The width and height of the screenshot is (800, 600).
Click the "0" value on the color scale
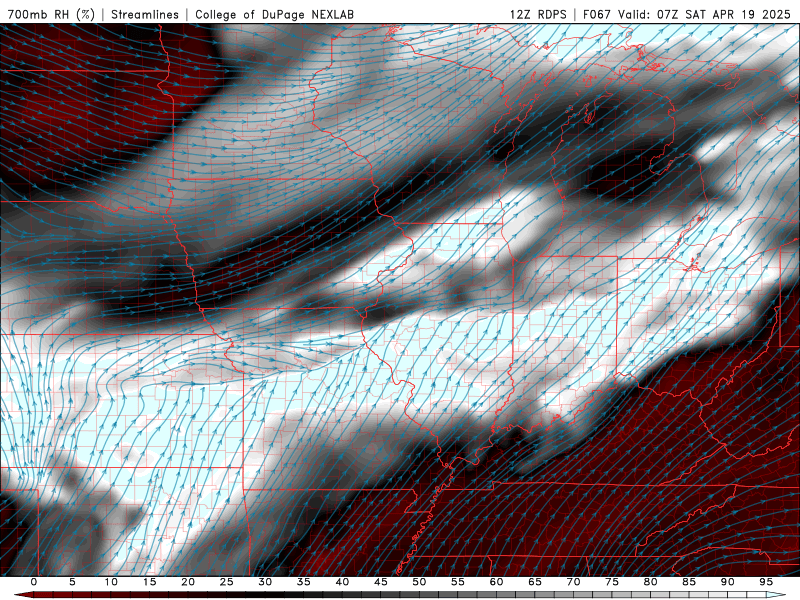click(34, 582)
